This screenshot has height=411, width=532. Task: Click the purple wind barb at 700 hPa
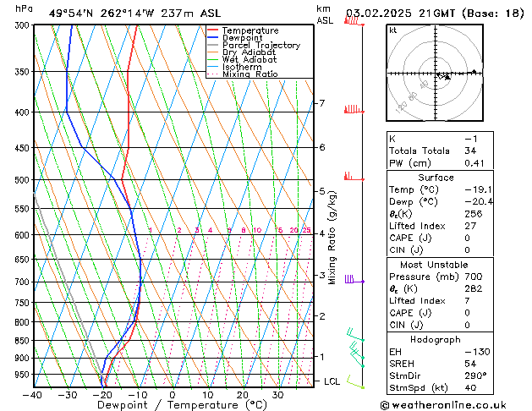click(352, 280)
